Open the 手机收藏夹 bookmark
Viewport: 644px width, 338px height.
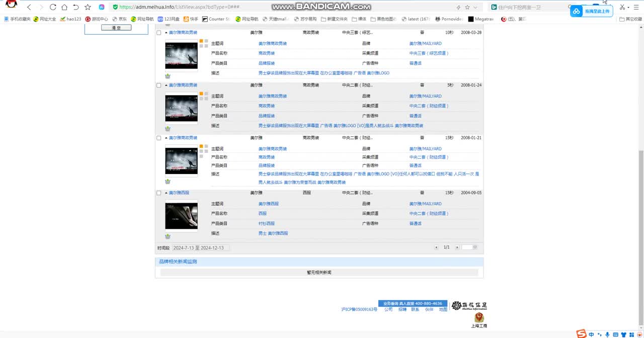[18, 19]
